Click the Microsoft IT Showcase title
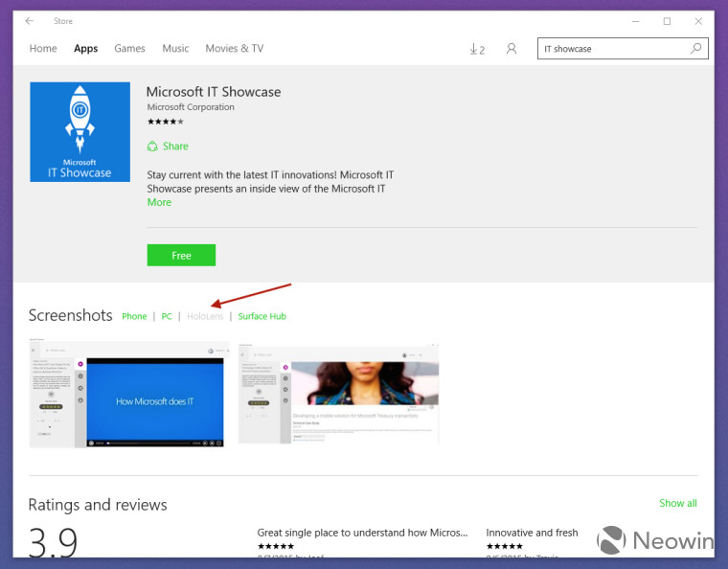Viewport: 728px width, 569px height. coord(214,92)
